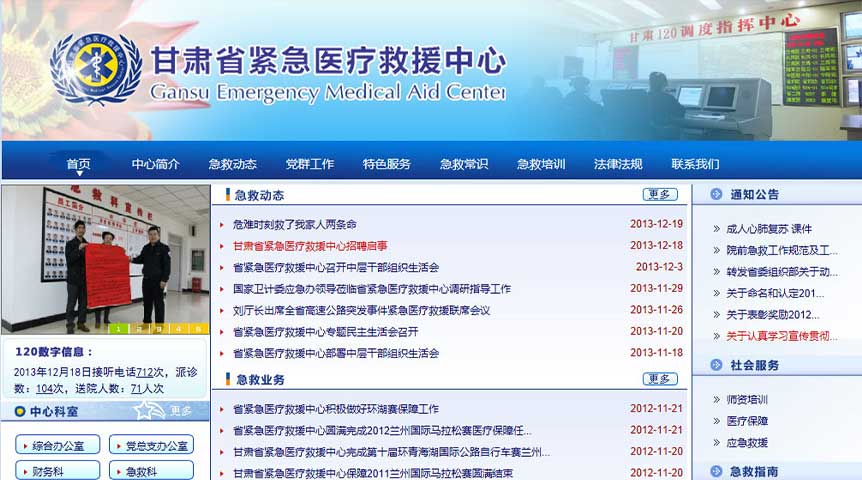Open notice 成人心肺复苏 课件
The height and width of the screenshot is (480, 862).
click(769, 229)
